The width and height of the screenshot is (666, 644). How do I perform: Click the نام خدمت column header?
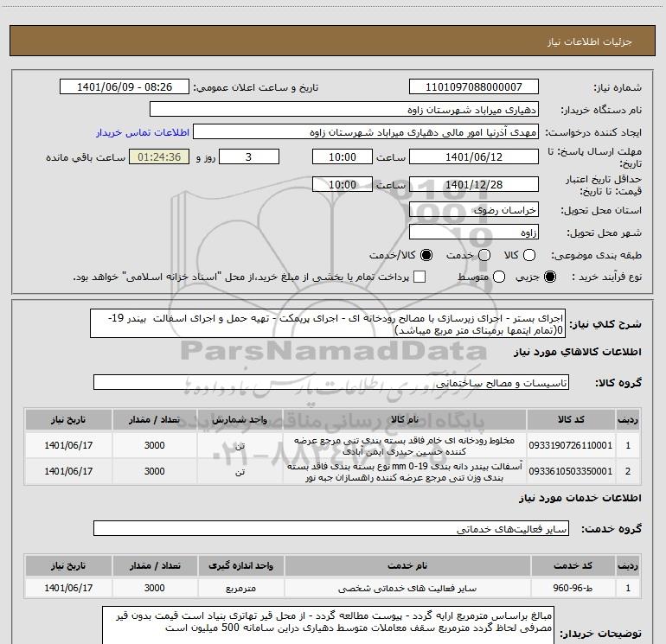407,565
